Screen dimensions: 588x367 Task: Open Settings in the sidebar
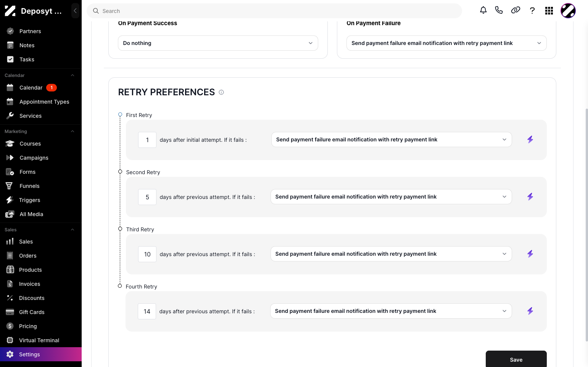click(41, 354)
